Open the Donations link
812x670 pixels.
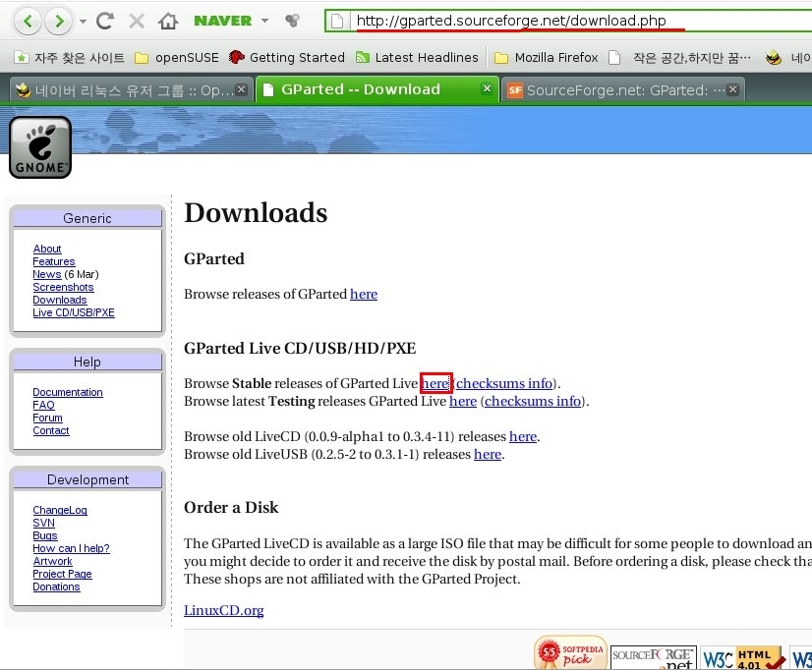click(56, 586)
